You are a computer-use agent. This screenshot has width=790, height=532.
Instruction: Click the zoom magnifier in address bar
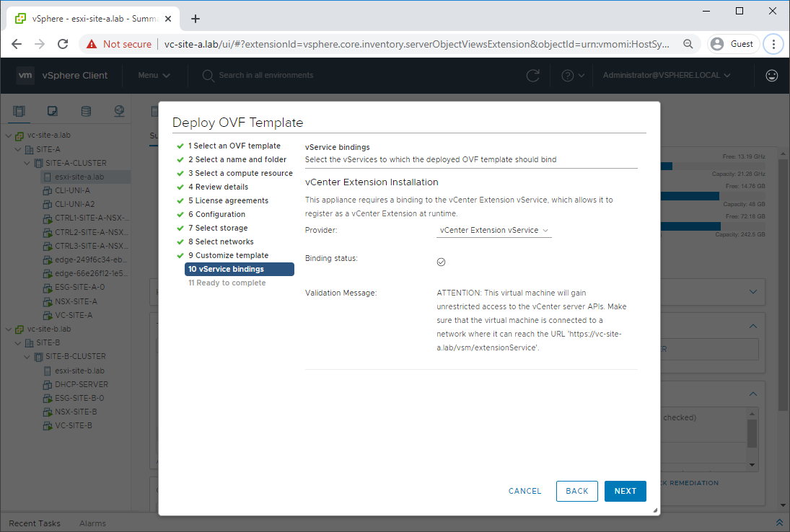pos(688,44)
